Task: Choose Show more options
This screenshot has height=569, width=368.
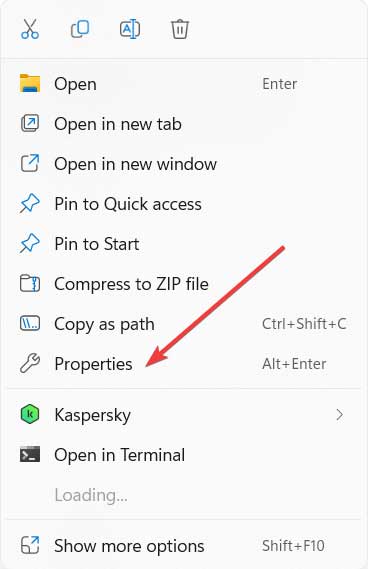Action: pyautogui.click(x=184, y=546)
